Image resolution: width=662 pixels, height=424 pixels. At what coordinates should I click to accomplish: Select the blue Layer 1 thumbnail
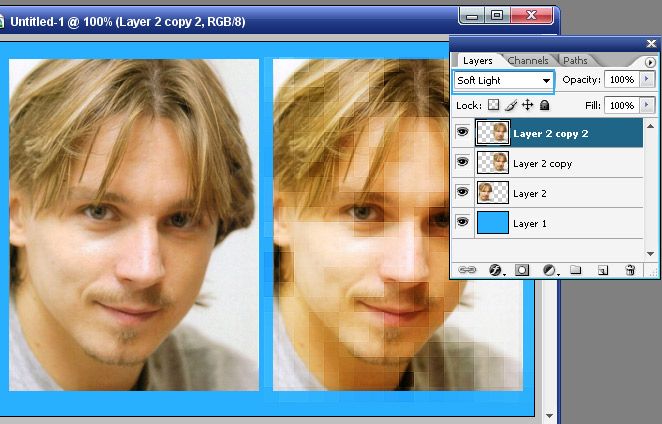click(493, 223)
